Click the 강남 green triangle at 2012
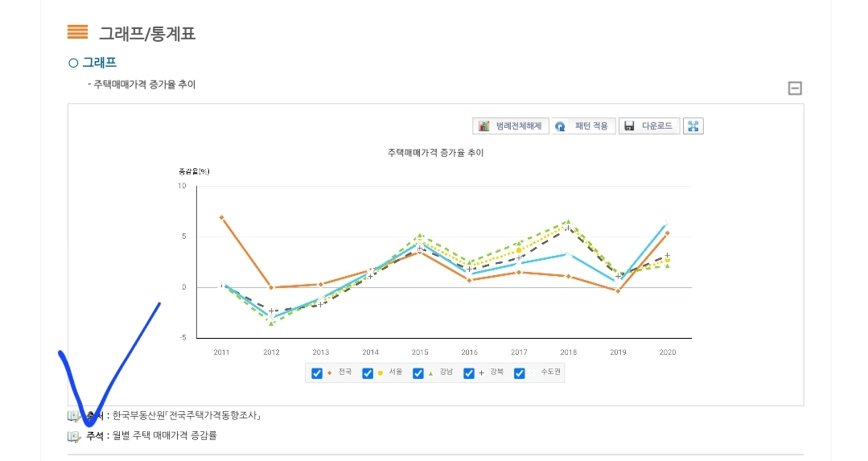868x461 pixels. tap(271, 323)
